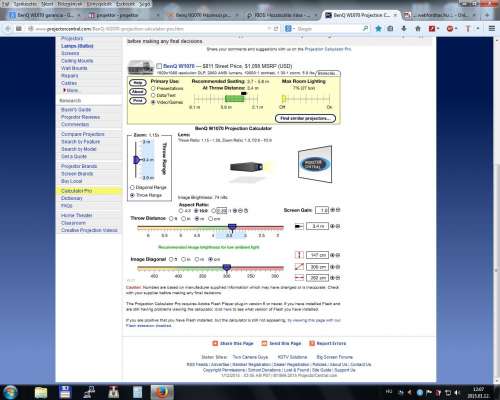Open the Firefox hamburger menu
Viewport: 500px width, 400px height.
(x=492, y=29)
